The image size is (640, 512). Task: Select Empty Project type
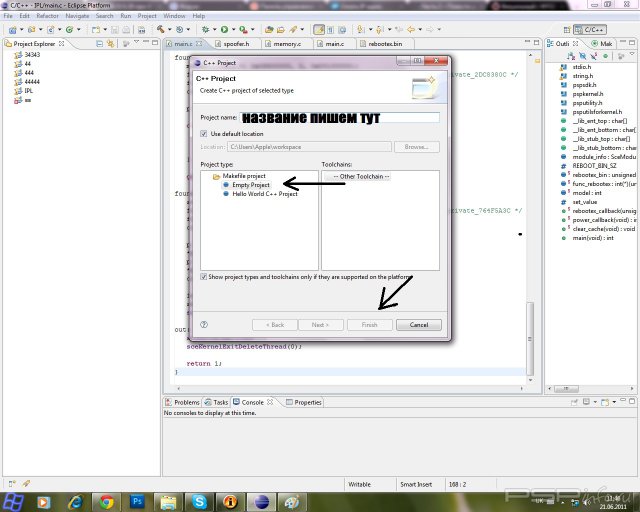click(x=251, y=185)
